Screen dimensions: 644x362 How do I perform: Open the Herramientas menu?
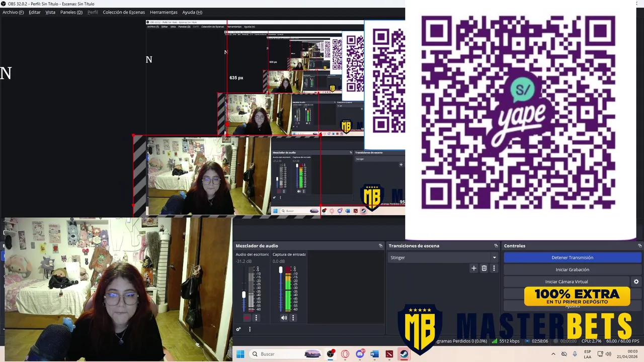point(164,12)
